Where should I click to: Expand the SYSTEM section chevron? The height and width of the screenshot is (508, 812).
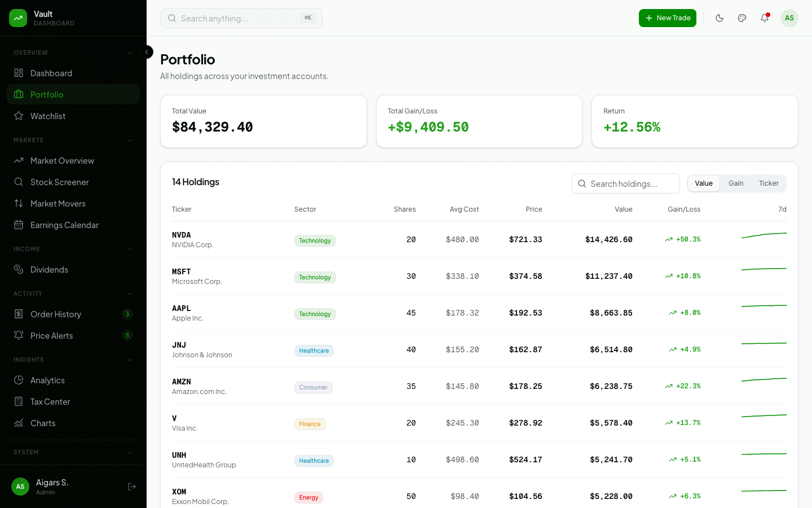pos(130,452)
